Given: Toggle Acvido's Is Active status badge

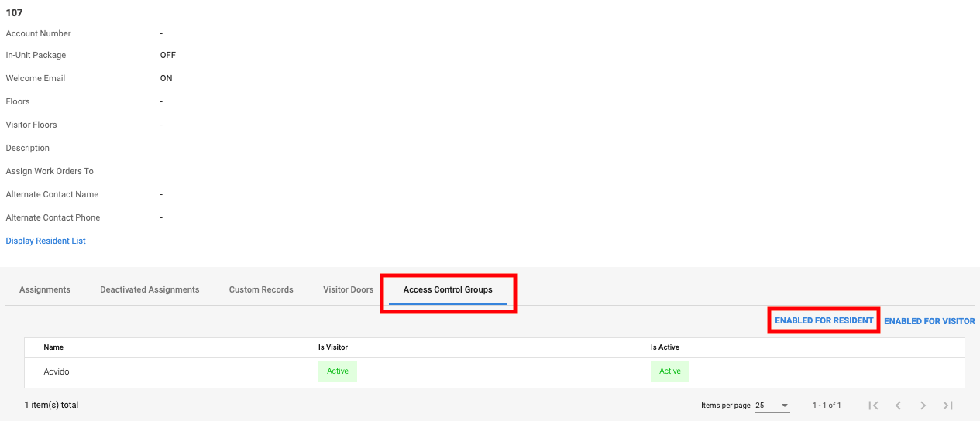Looking at the screenshot, I should tap(669, 371).
